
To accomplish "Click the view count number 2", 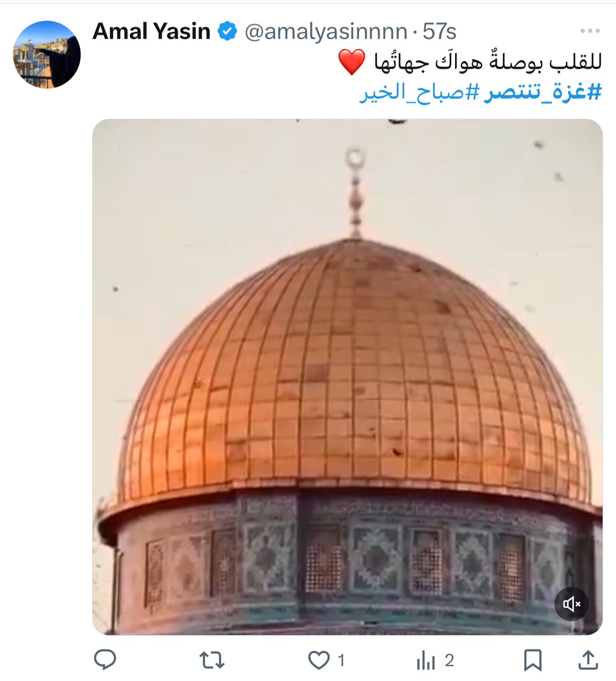I will 449,660.
